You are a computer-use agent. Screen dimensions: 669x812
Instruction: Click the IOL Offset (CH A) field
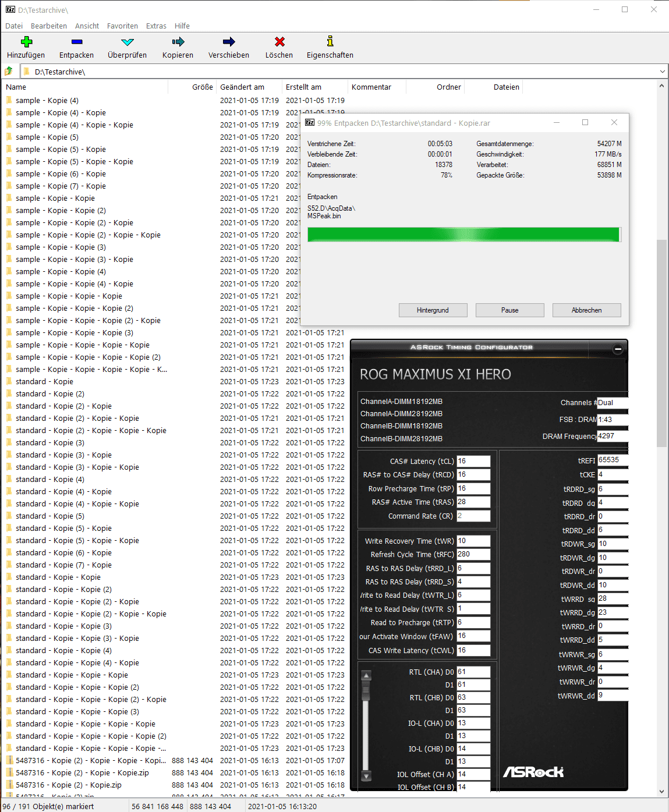tap(473, 774)
